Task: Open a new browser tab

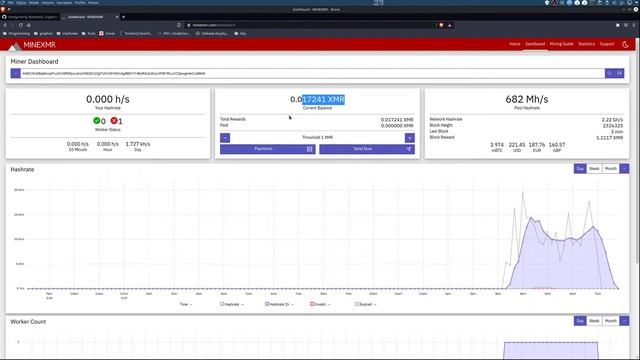Action: click(x=124, y=17)
